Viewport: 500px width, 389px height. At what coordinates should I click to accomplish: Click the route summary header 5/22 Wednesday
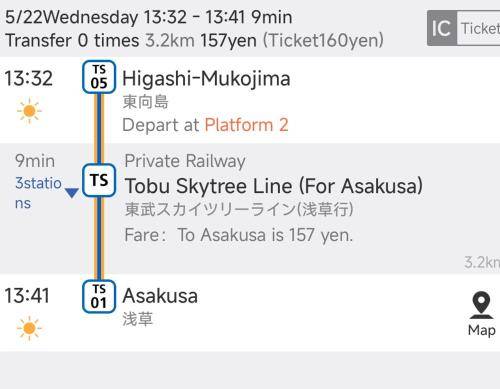tap(149, 17)
